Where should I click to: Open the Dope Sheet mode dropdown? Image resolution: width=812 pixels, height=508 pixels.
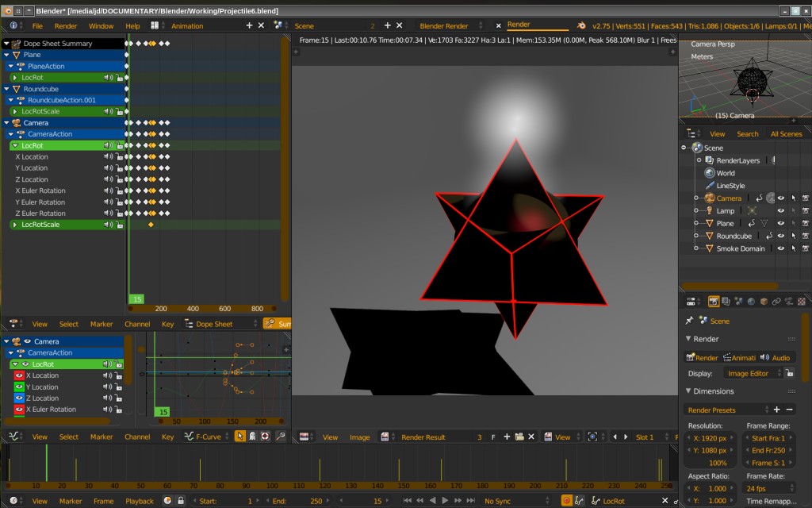coord(215,324)
